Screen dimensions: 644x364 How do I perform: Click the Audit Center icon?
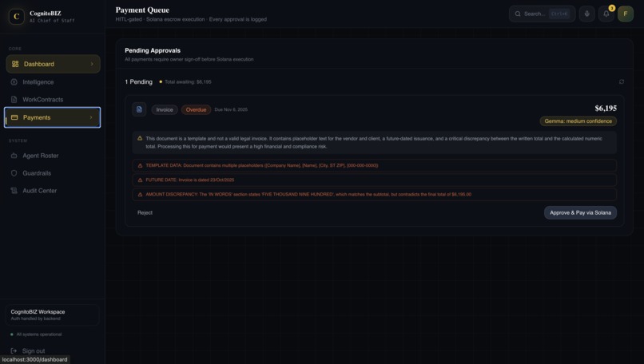14,191
